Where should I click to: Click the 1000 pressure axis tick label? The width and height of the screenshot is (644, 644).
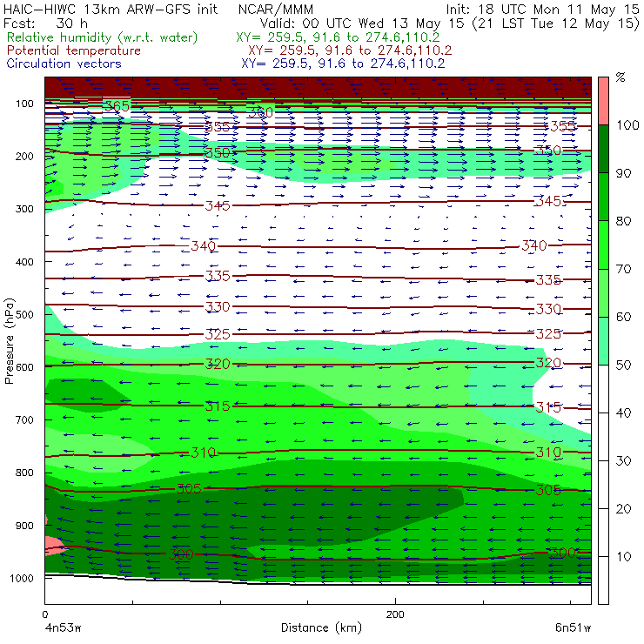coord(21,578)
